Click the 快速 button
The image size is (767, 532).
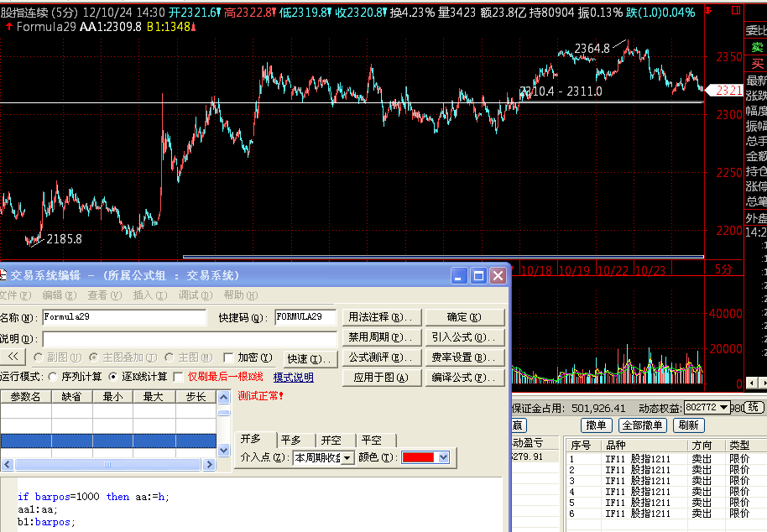point(310,359)
